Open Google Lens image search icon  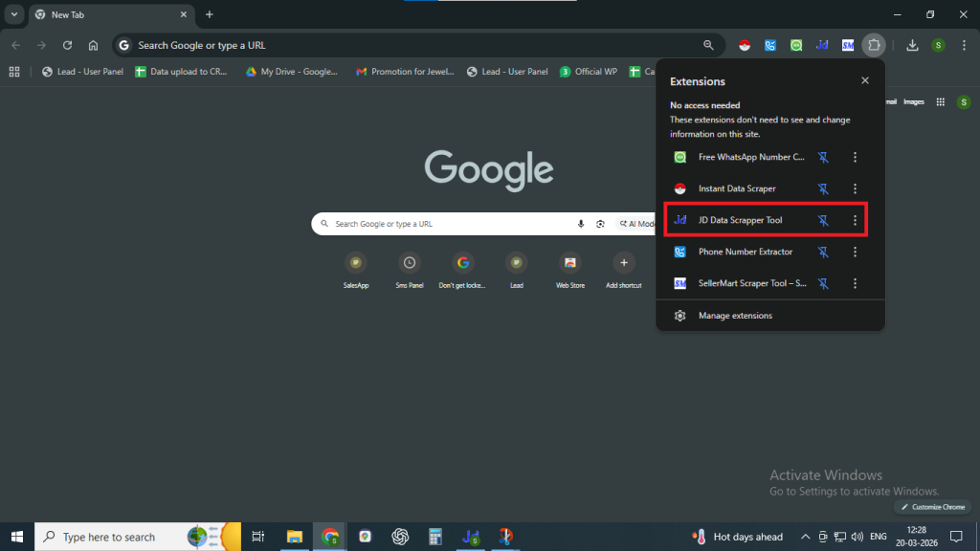[x=600, y=224]
